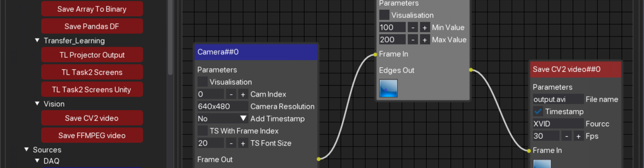
Task: Toggle TS With Frame Index checkbox
Action: point(203,131)
